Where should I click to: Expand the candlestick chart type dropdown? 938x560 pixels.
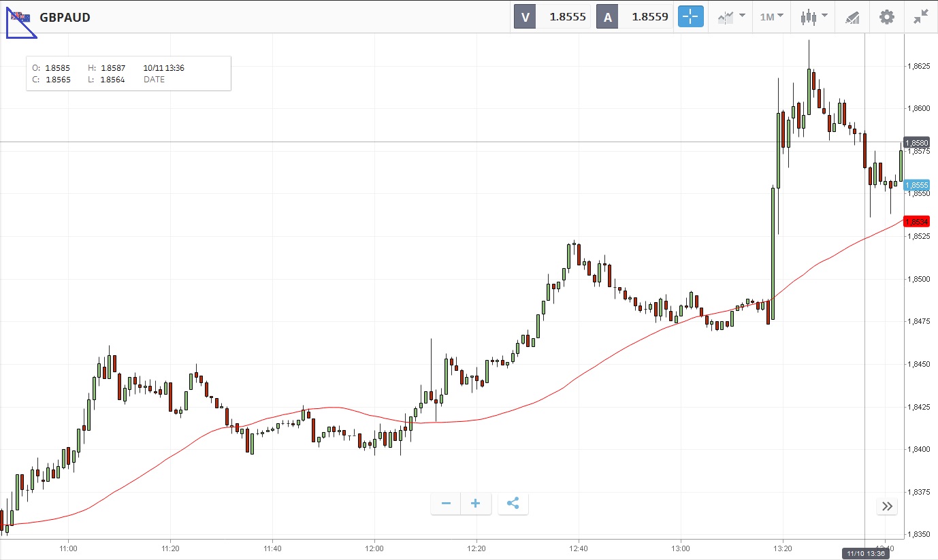813,17
